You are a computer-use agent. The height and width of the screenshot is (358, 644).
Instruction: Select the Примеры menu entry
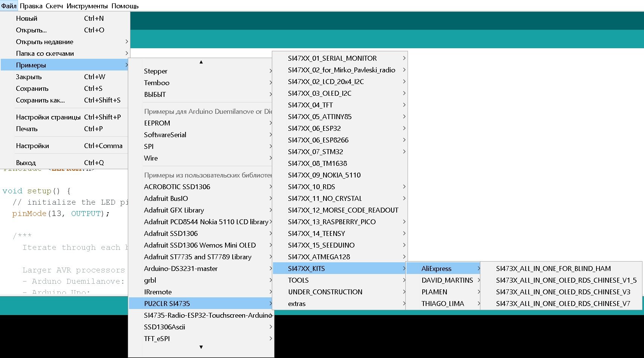pyautogui.click(x=65, y=65)
